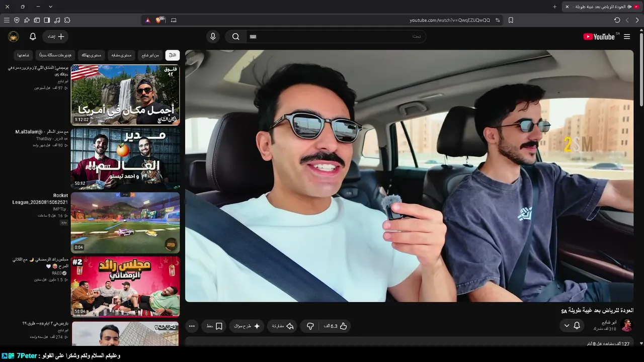Dislike the video with thumbs-down button

[310, 326]
